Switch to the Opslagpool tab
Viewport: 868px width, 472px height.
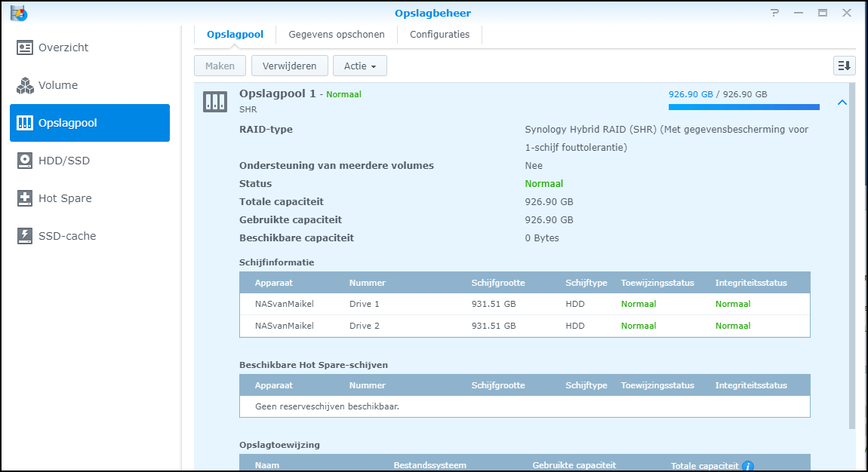[235, 34]
